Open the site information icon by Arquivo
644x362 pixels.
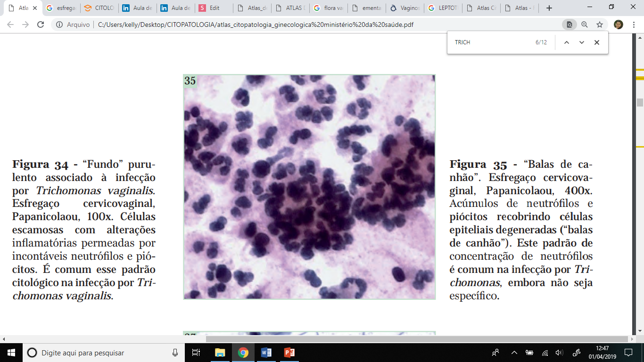pyautogui.click(x=59, y=25)
